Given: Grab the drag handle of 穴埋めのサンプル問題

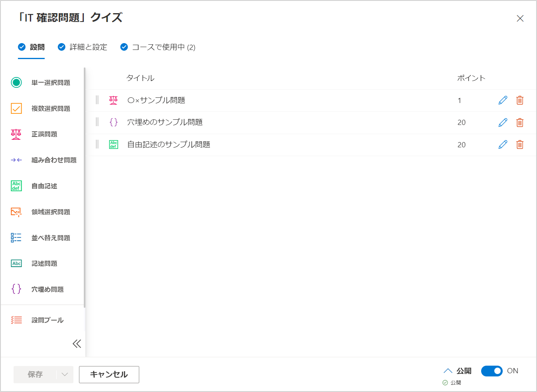Looking at the screenshot, I should tap(97, 122).
